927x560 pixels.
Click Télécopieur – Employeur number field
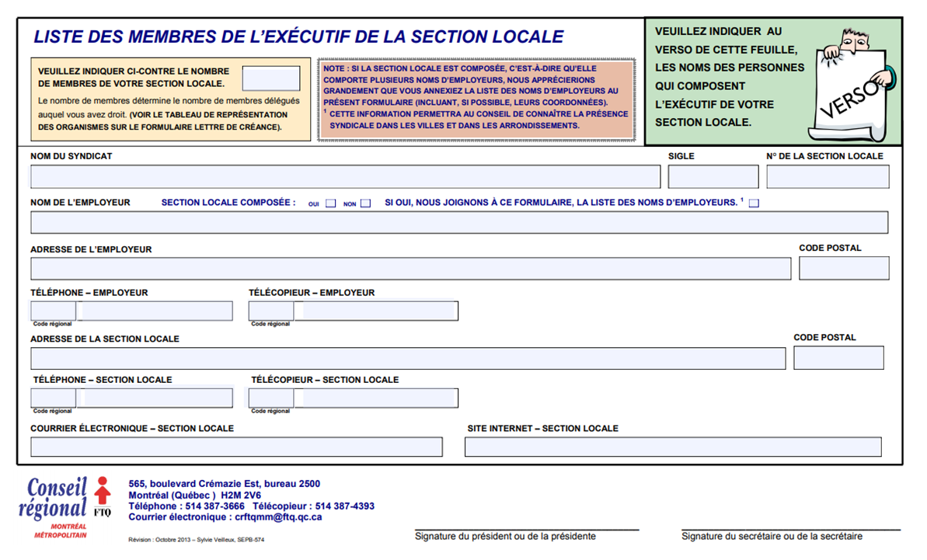coord(376,311)
